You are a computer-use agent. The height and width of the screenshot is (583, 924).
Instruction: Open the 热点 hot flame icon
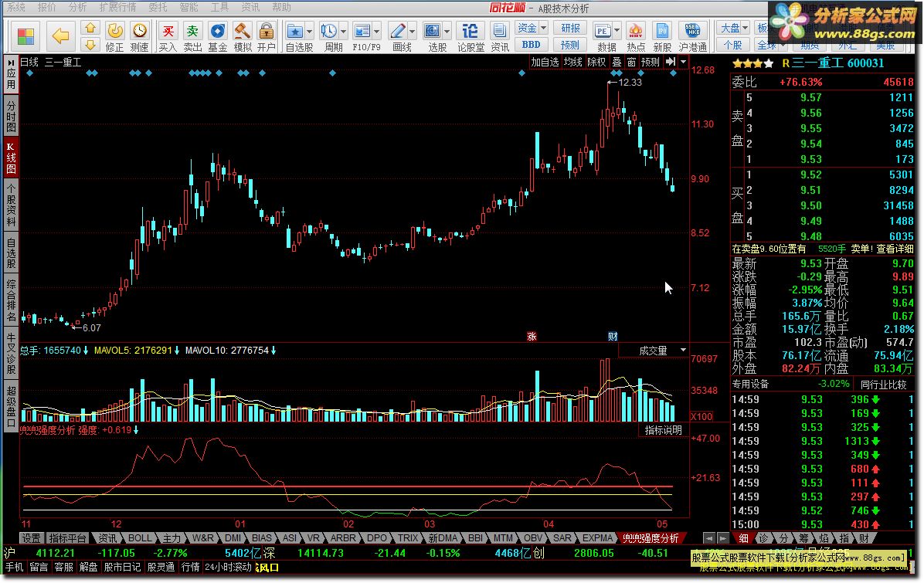click(x=635, y=31)
